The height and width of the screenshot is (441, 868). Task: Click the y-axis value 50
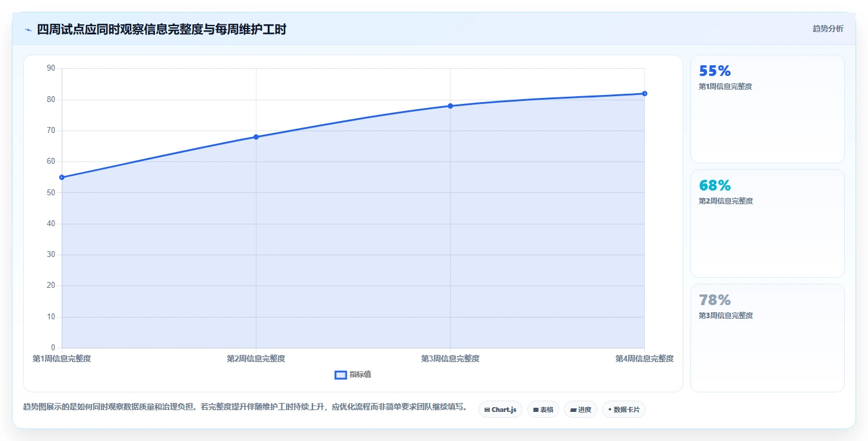pos(51,192)
